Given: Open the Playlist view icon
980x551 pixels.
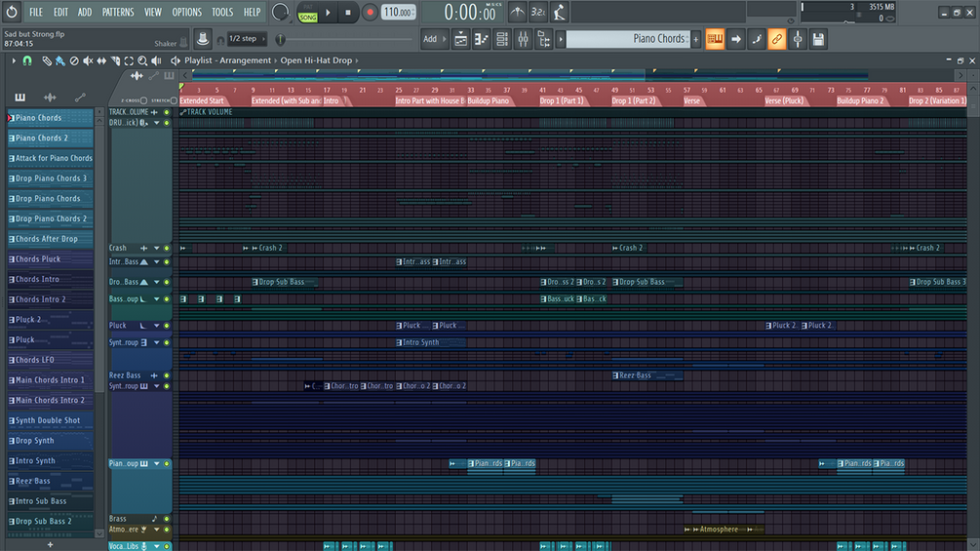Looking at the screenshot, I should click(x=460, y=39).
